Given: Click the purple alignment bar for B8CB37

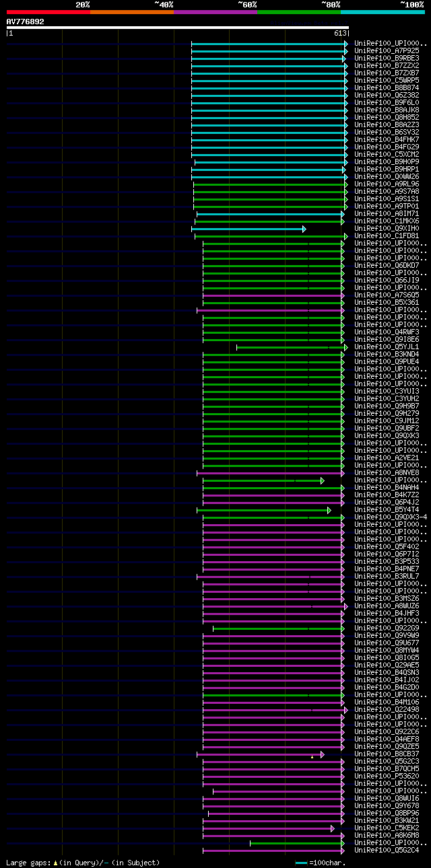Looking at the screenshot, I should (x=261, y=754).
